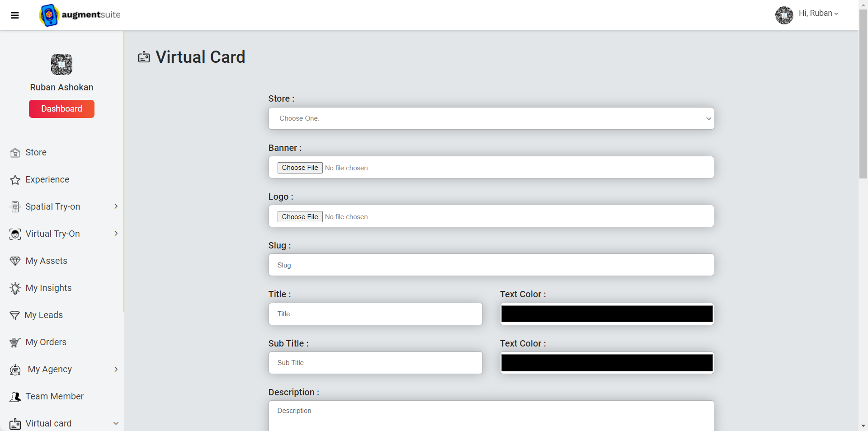Expand the Virtual Try-On submenu chevron

(x=116, y=234)
